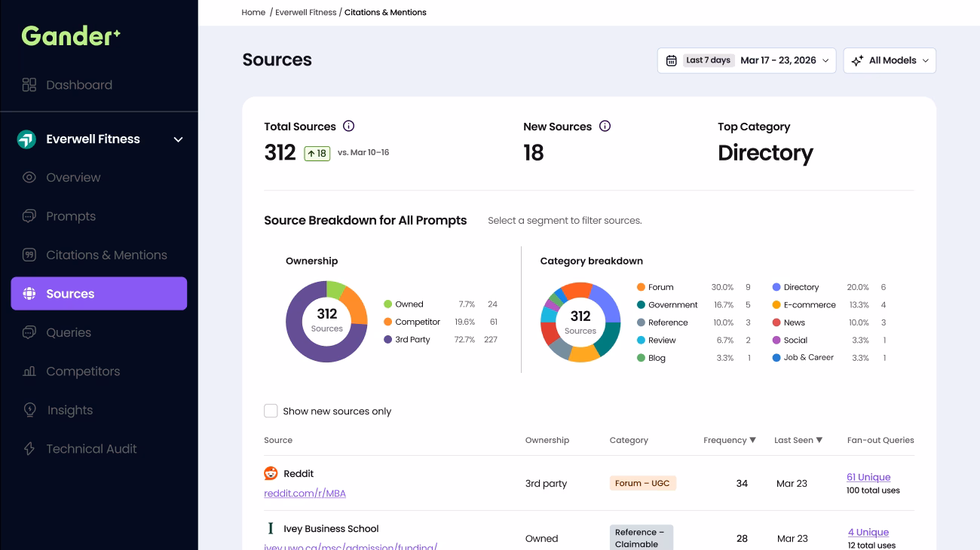Click the Total Sources info icon
980x550 pixels.
click(348, 127)
